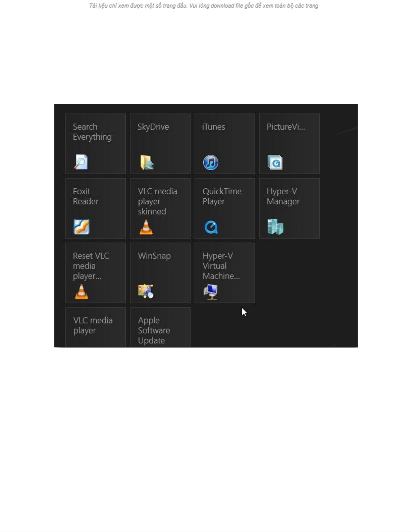Click the Hyper-V Virtual Machine monitor icon
The image size is (411, 532).
[x=211, y=291]
